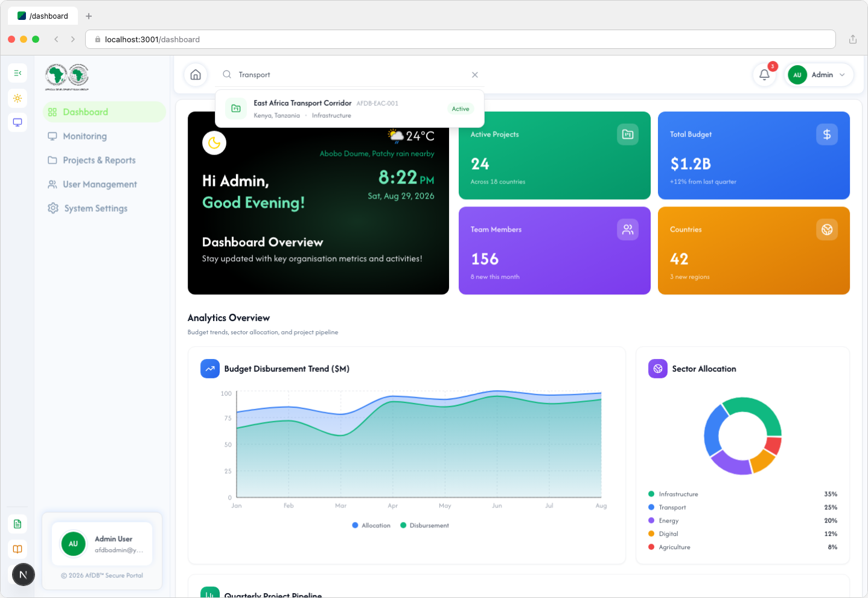This screenshot has width=868, height=598.
Task: Click the browser share icon
Action: (853, 39)
